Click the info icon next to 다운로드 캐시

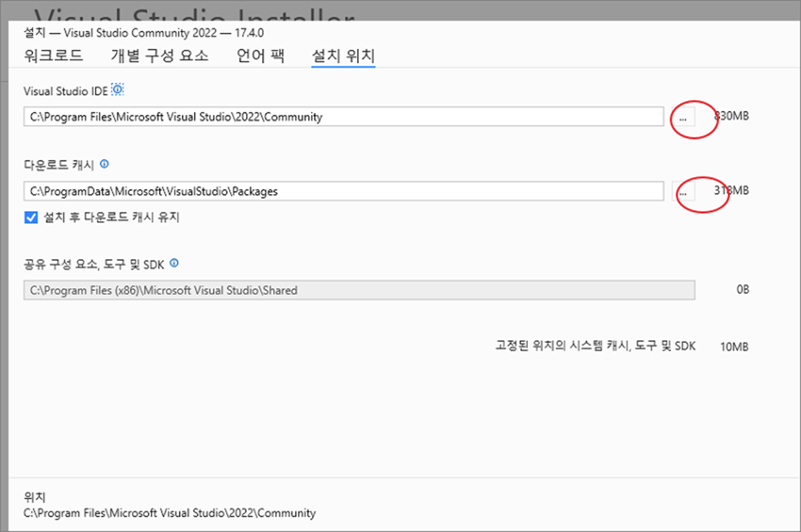tap(104, 164)
